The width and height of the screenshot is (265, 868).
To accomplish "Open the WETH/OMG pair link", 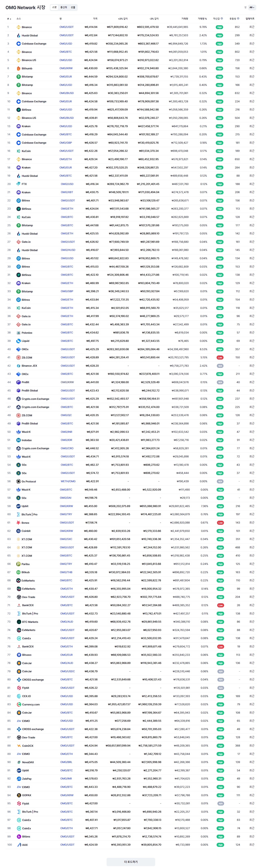I will tap(68, 481).
